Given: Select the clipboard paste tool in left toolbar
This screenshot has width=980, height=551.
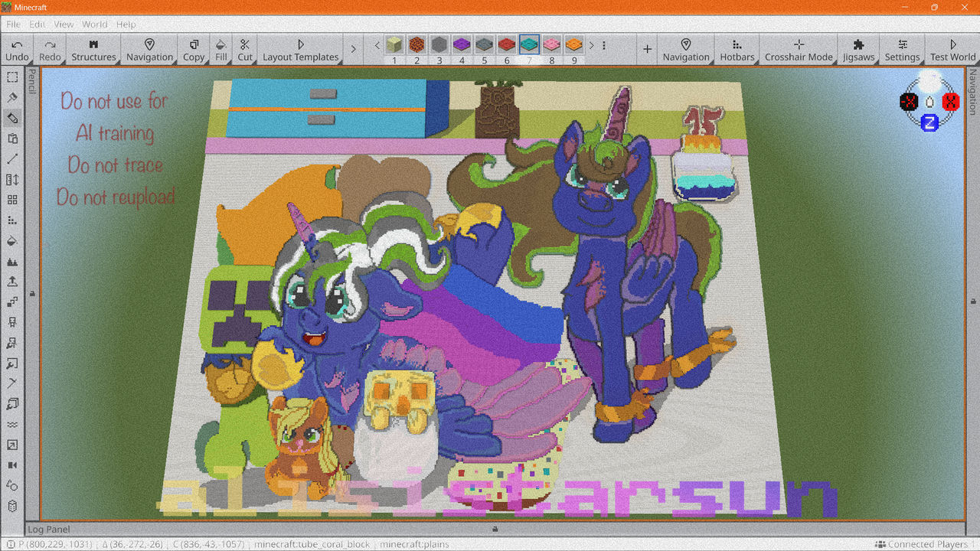Looking at the screenshot, I should pyautogui.click(x=12, y=139).
